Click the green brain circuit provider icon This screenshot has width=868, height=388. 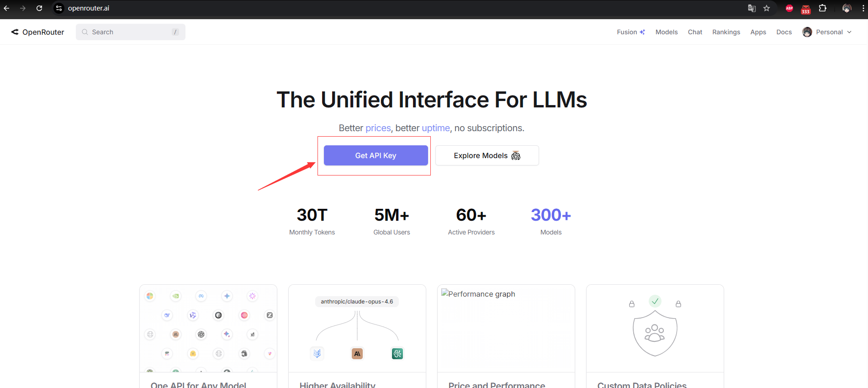(x=397, y=354)
